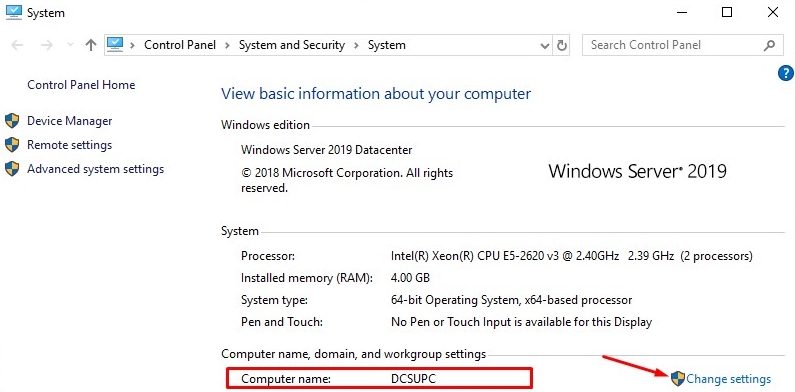Expand chevron after System and Security breadcrumb
The image size is (795, 392).
(x=356, y=45)
